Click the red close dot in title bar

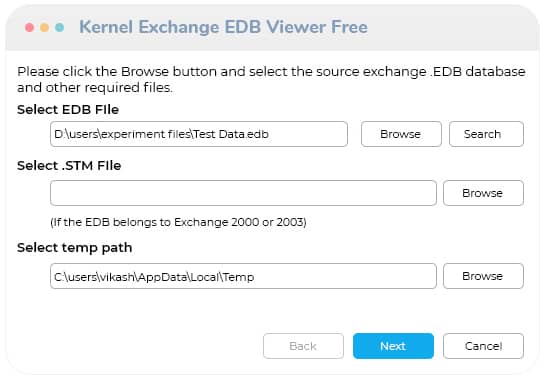[x=30, y=27]
